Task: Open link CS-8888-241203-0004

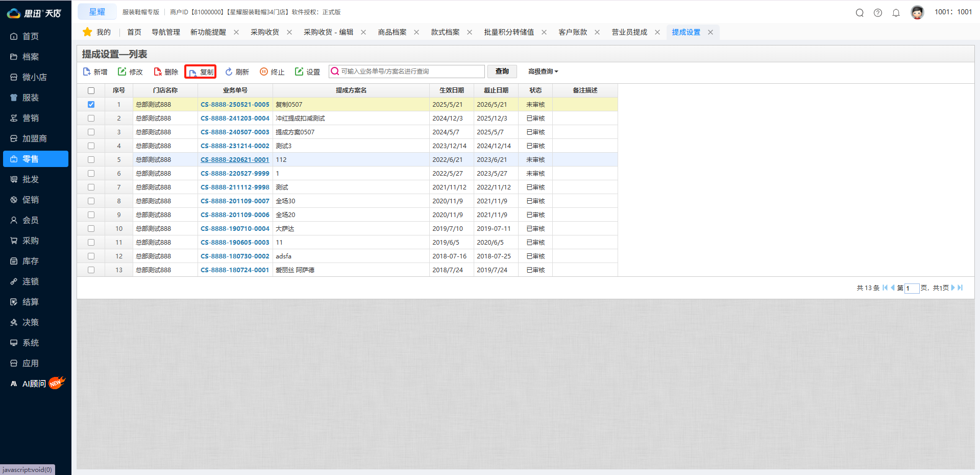Action: (x=235, y=118)
